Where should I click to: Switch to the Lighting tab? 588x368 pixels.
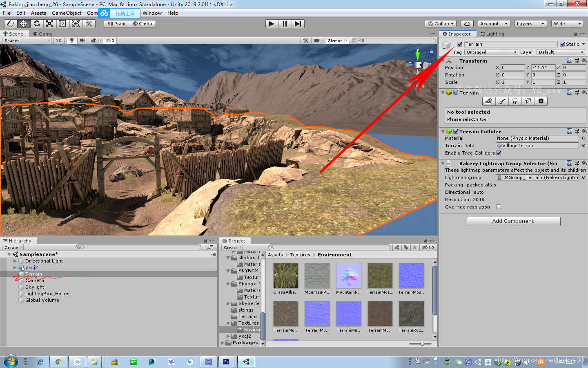492,34
